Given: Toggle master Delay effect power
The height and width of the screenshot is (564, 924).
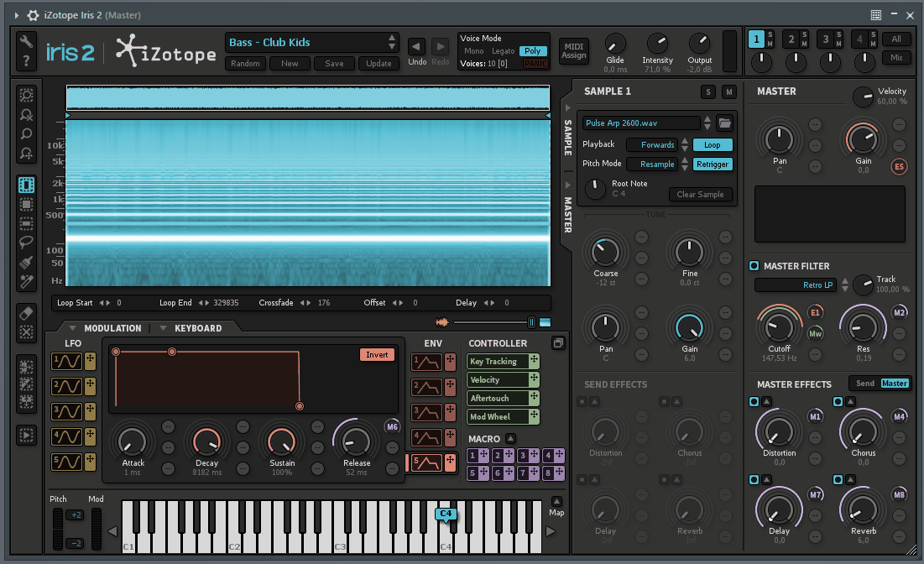Looking at the screenshot, I should point(754,480).
